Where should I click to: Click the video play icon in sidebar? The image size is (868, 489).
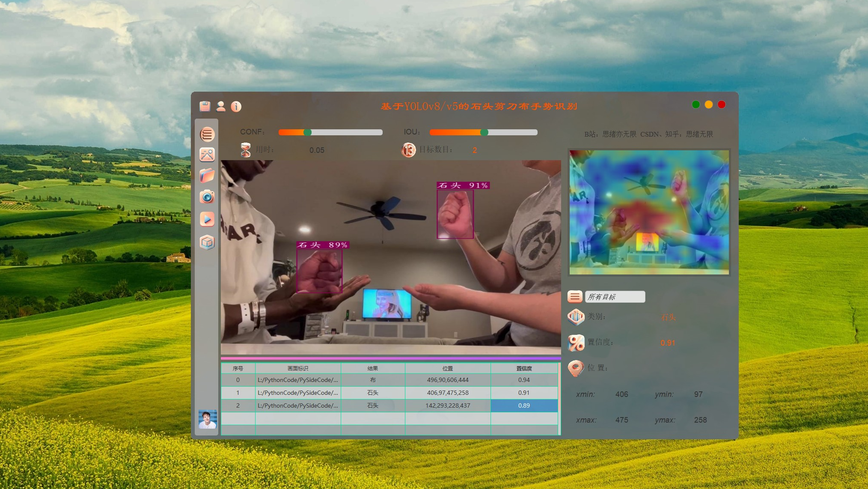coord(207,219)
